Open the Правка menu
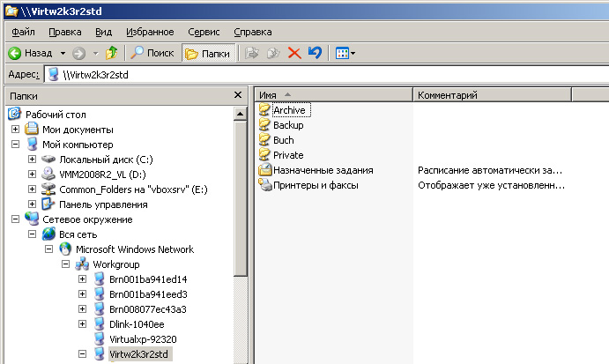This screenshot has width=609, height=364. [x=65, y=32]
